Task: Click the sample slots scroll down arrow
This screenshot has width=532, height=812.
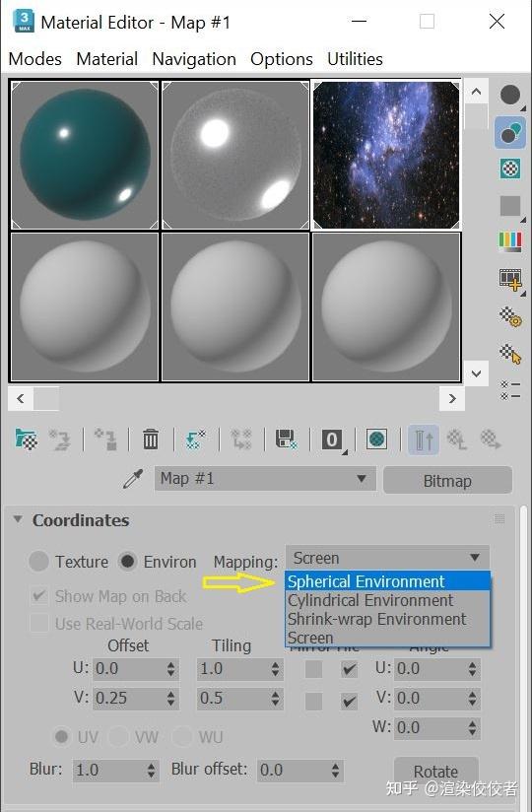Action: 476,373
